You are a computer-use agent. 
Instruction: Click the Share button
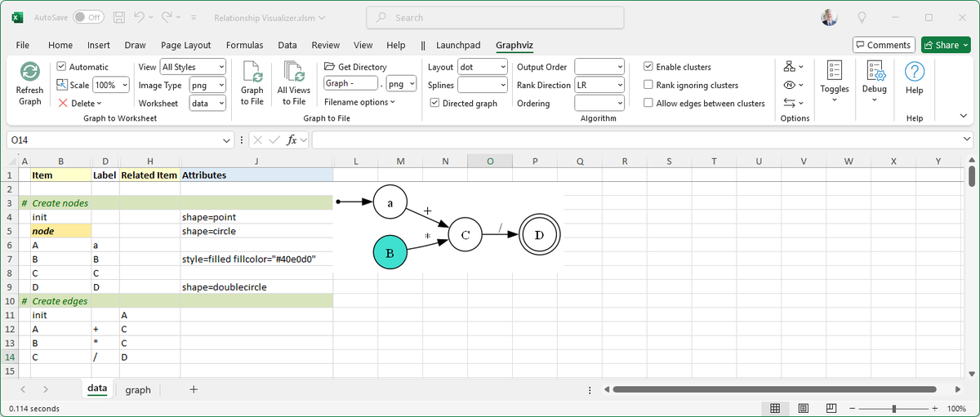945,45
